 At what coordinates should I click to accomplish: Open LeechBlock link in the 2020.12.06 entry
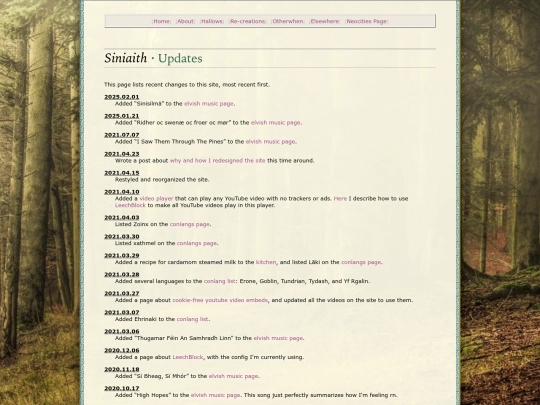(x=188, y=357)
